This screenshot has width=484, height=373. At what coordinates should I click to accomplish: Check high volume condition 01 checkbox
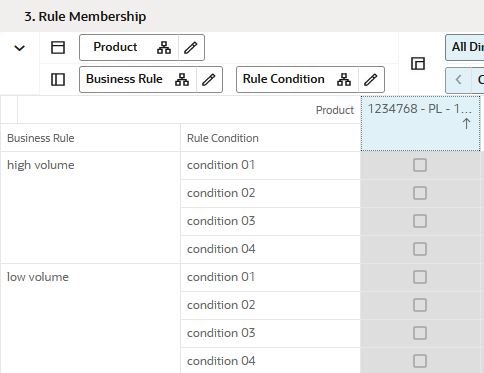coord(420,165)
